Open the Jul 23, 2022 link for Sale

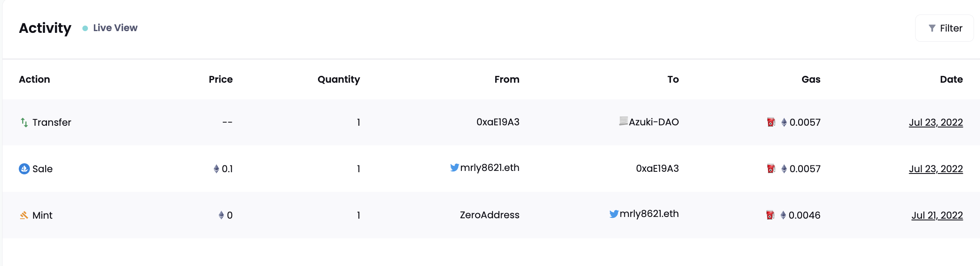point(936,169)
